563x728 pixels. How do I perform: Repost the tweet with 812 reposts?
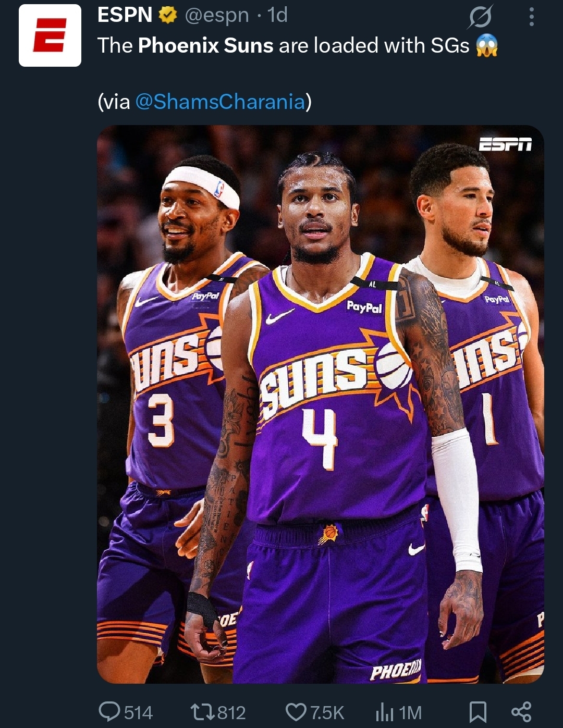tap(218, 712)
